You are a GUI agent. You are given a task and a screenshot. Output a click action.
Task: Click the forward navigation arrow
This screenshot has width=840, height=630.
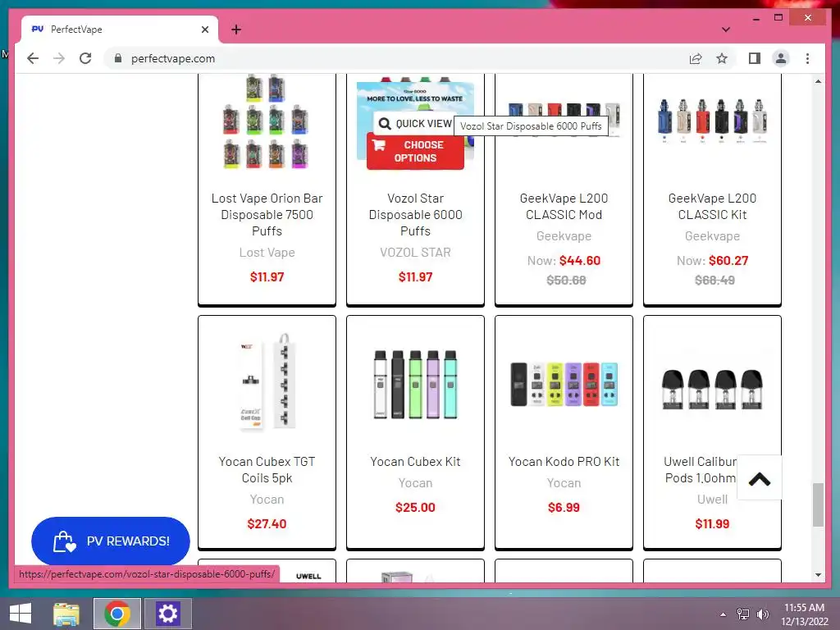pyautogui.click(x=59, y=58)
